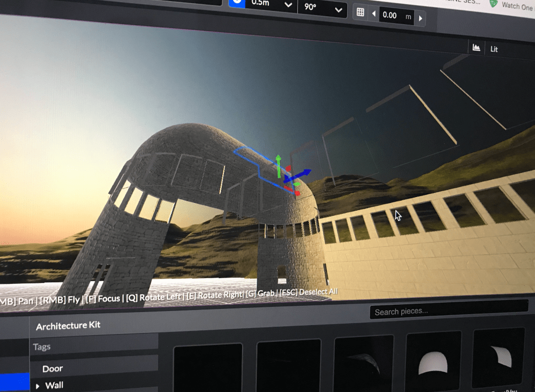Open the Lit render mode menu

tap(494, 49)
